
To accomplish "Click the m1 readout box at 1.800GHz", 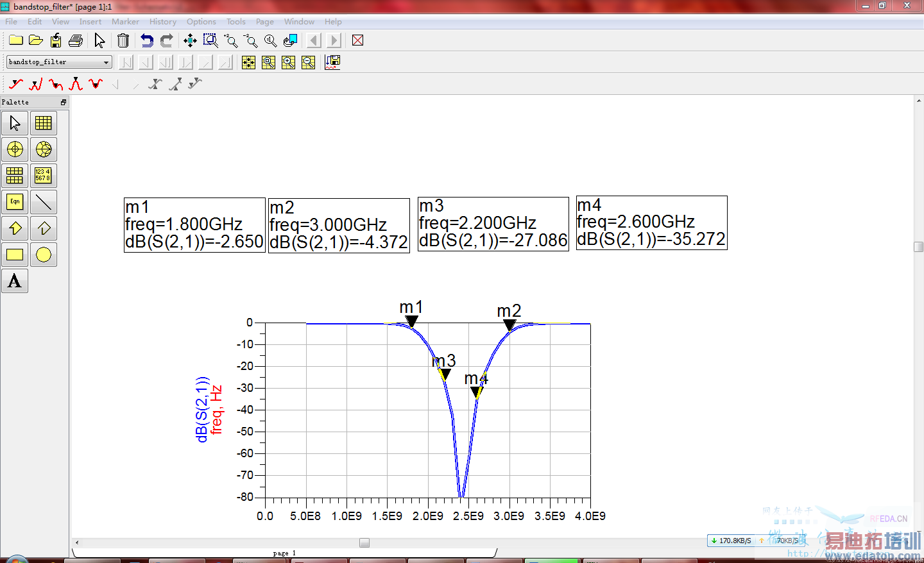I will pyautogui.click(x=194, y=225).
